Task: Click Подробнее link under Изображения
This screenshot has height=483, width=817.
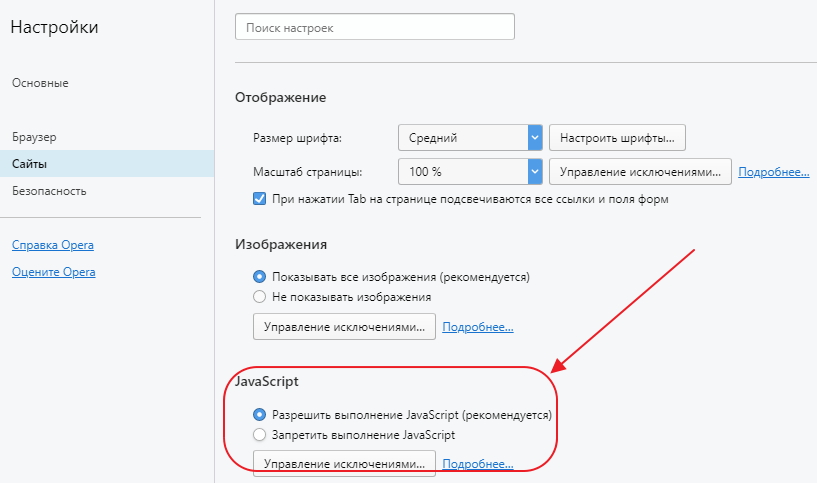Action: tap(478, 327)
